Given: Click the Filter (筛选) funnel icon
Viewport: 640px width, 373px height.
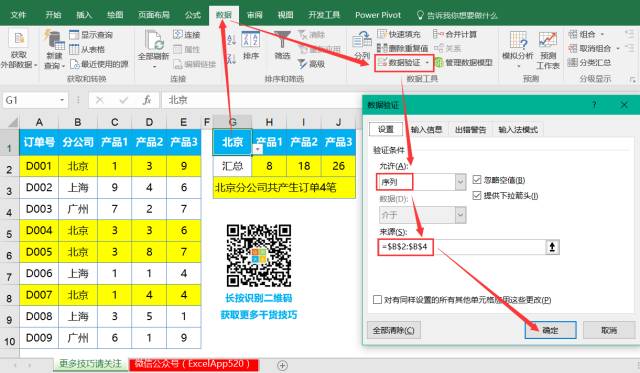Looking at the screenshot, I should coord(282,40).
